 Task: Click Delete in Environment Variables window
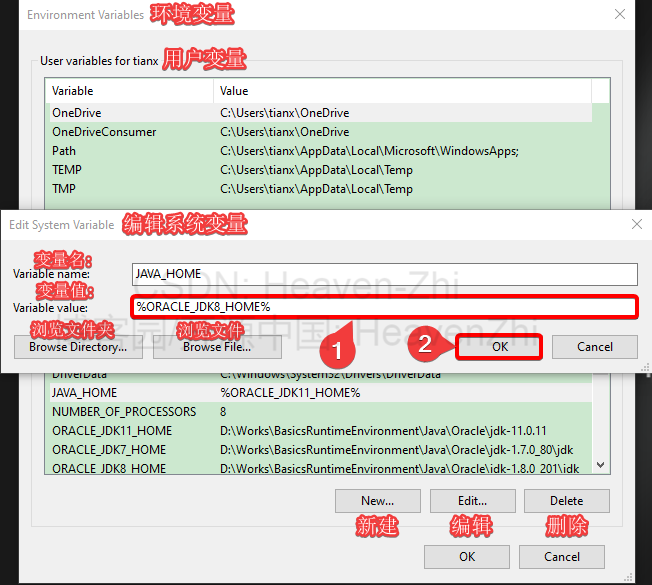tap(567, 501)
